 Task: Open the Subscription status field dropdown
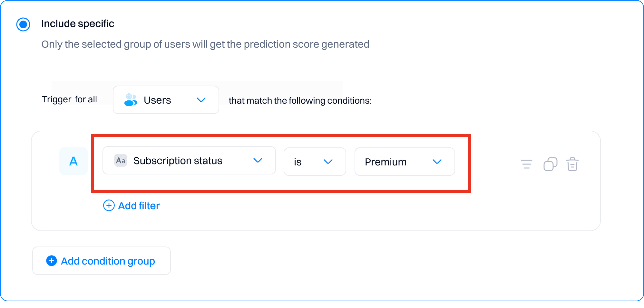click(x=189, y=160)
